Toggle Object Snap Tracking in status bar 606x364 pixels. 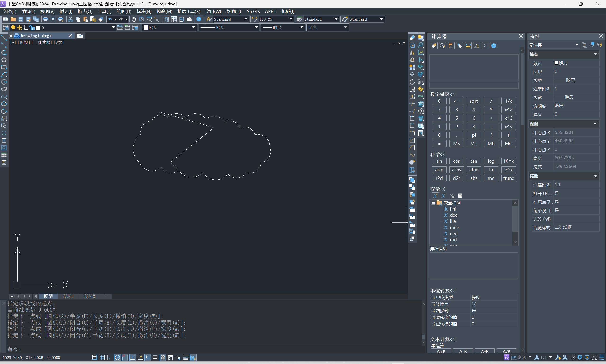tap(133, 357)
